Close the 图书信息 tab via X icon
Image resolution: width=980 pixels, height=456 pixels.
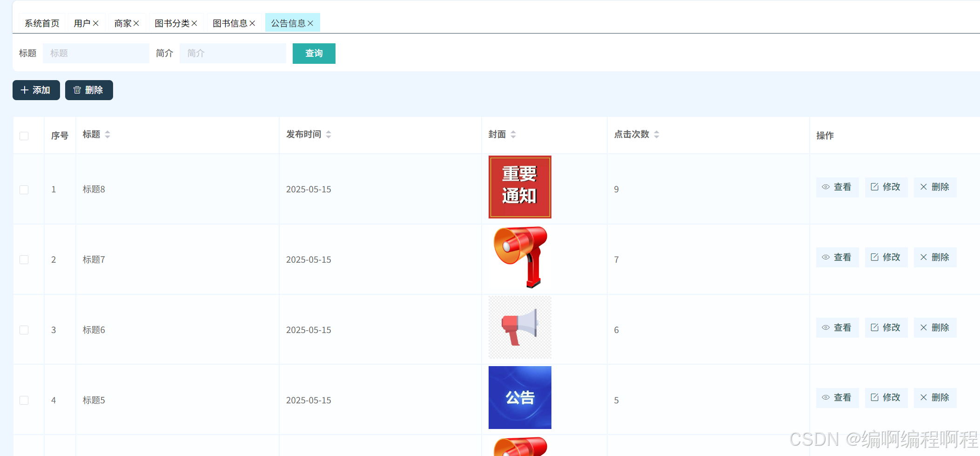pos(252,23)
